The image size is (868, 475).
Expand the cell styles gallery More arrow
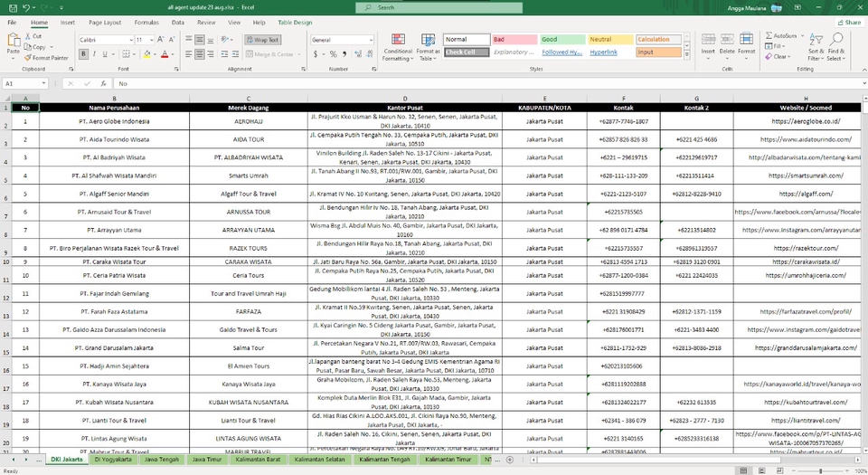tap(687, 55)
